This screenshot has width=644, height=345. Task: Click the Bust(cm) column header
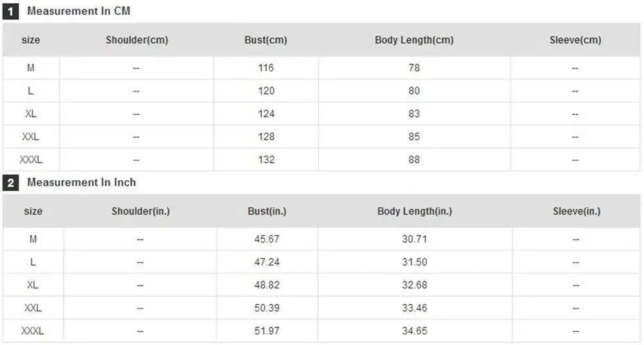point(266,40)
